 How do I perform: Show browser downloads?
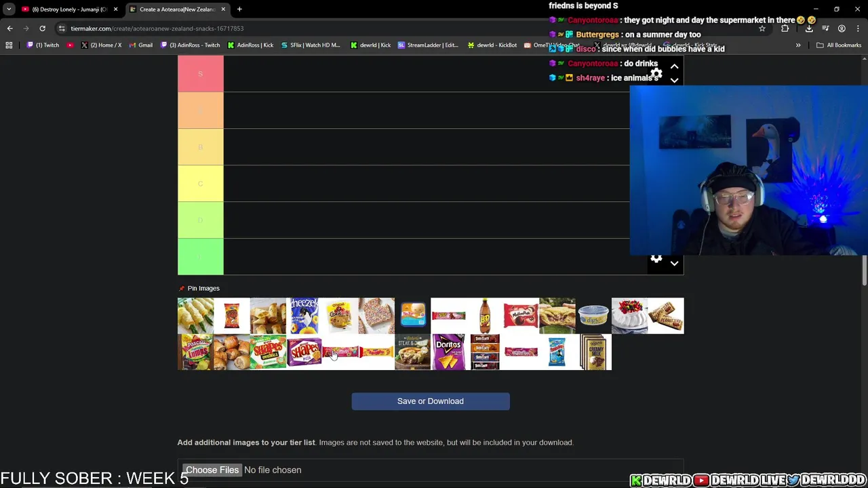[x=809, y=28]
